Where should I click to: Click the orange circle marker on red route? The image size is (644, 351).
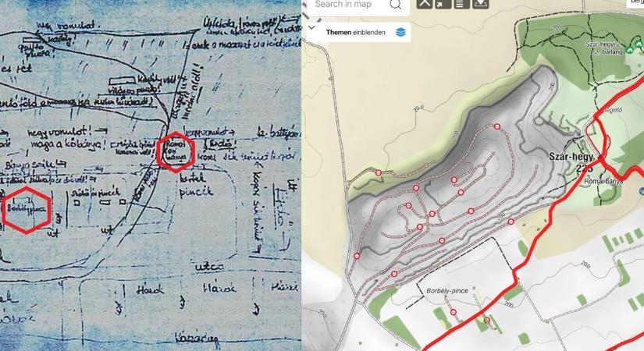[486, 321]
